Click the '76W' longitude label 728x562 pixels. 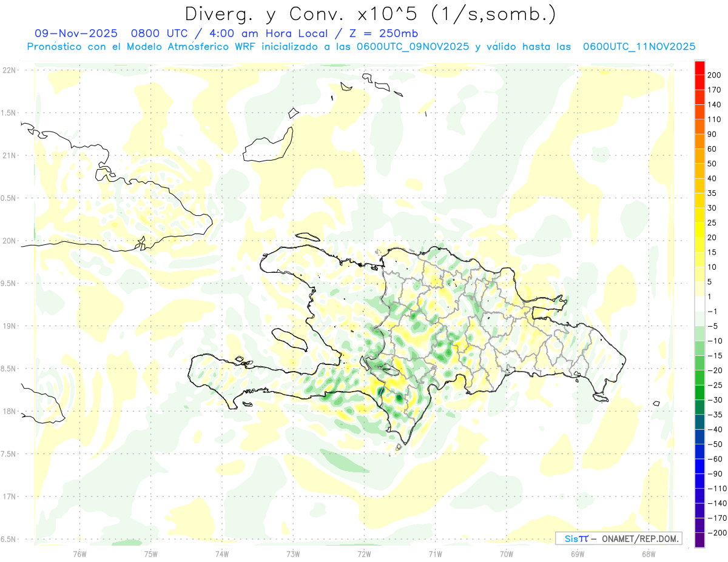click(79, 554)
